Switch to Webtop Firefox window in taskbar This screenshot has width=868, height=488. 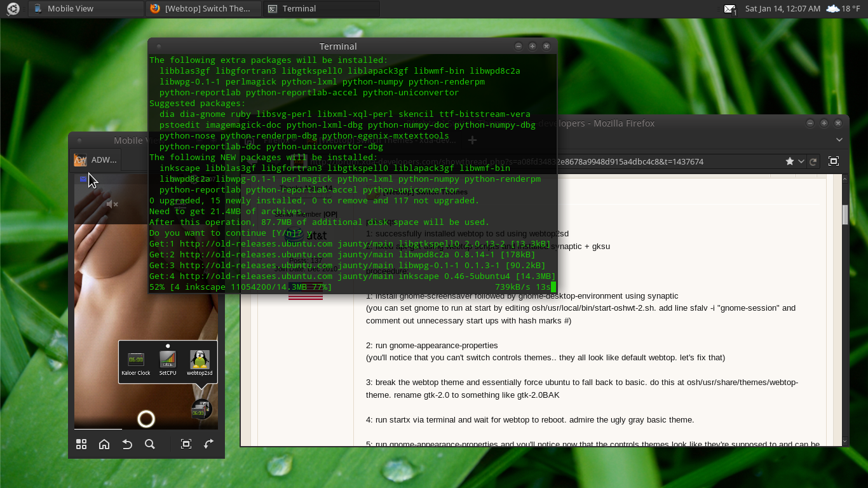pos(203,9)
